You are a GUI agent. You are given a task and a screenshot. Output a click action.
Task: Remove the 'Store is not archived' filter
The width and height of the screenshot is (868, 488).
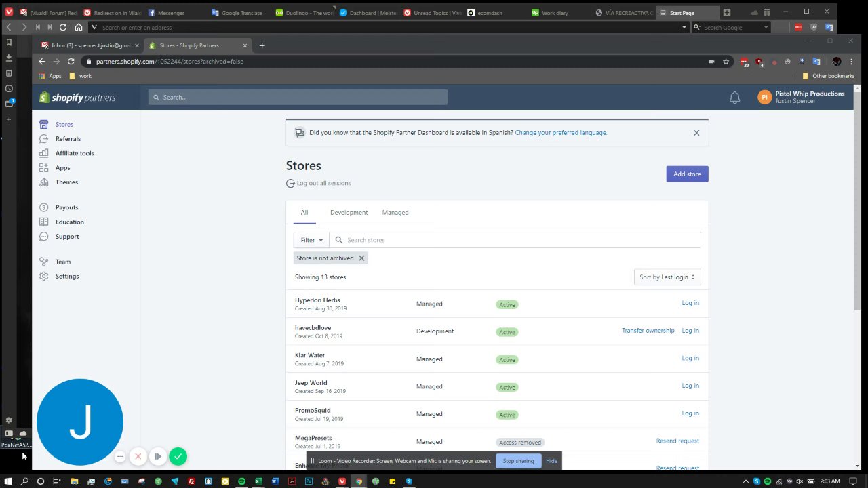click(361, 258)
